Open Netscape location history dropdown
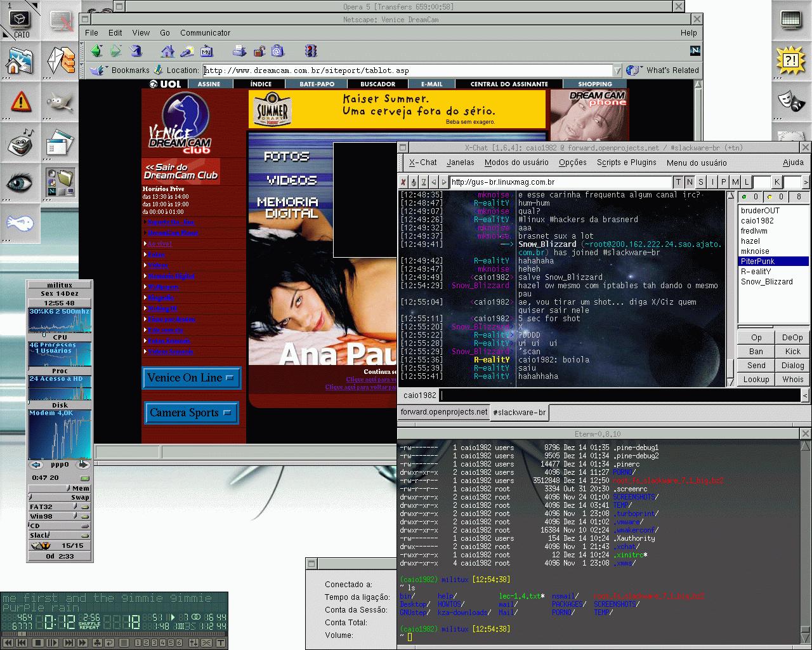 point(617,70)
